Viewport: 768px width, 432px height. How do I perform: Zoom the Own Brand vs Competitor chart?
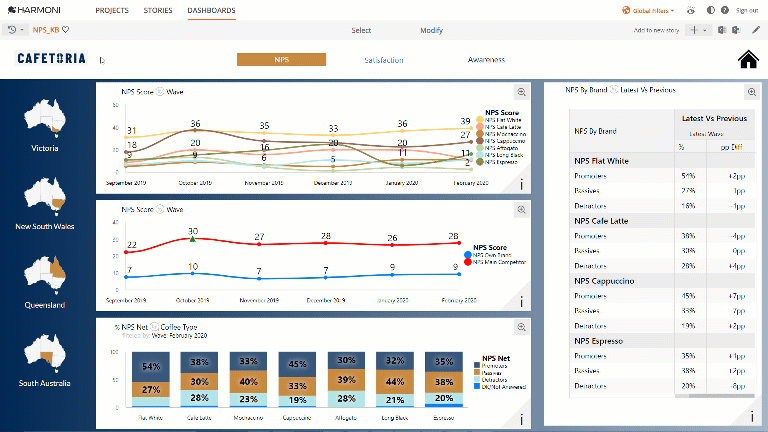[x=522, y=210]
